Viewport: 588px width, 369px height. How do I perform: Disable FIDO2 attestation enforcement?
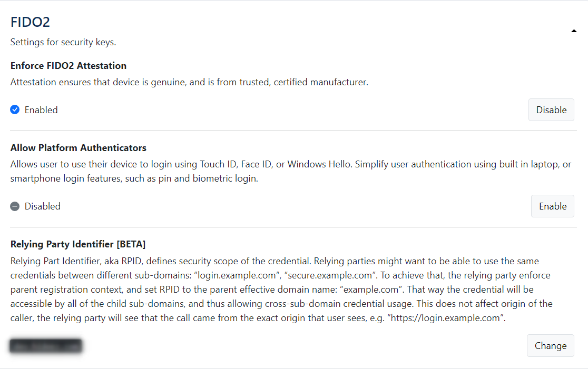pyautogui.click(x=551, y=110)
